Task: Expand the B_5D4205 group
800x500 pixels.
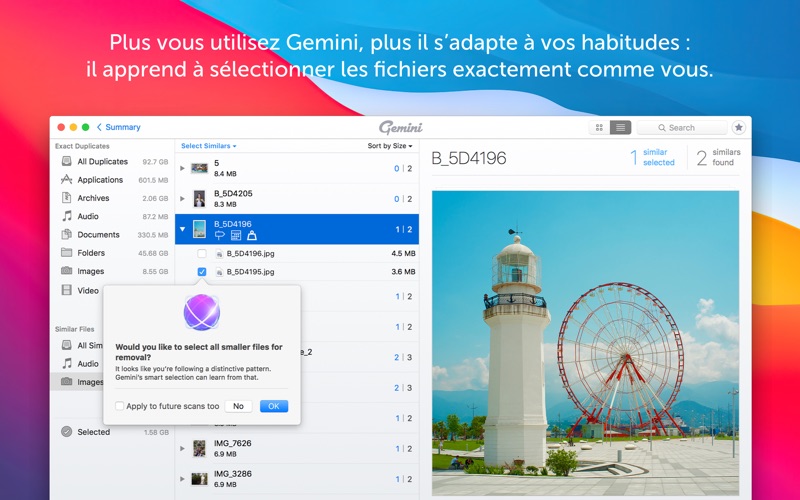Action: [182, 198]
